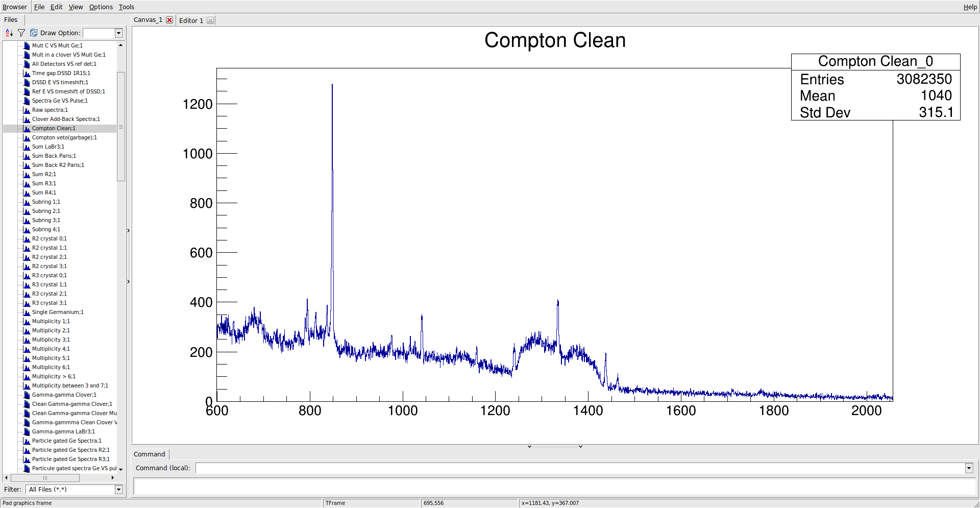Viewport: 980px width, 508px height.
Task: Select the filter funnel icon
Action: [21, 32]
